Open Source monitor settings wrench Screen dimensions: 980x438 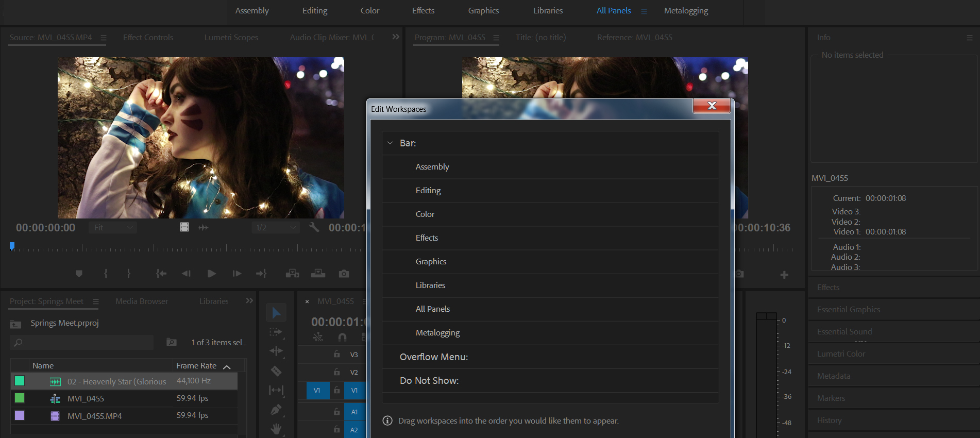point(314,227)
